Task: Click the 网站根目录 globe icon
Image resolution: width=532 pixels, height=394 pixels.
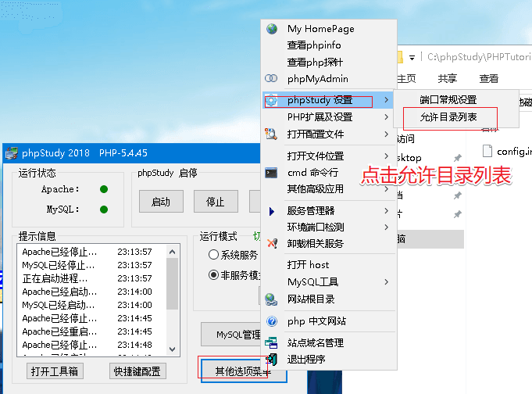Action: tap(271, 299)
